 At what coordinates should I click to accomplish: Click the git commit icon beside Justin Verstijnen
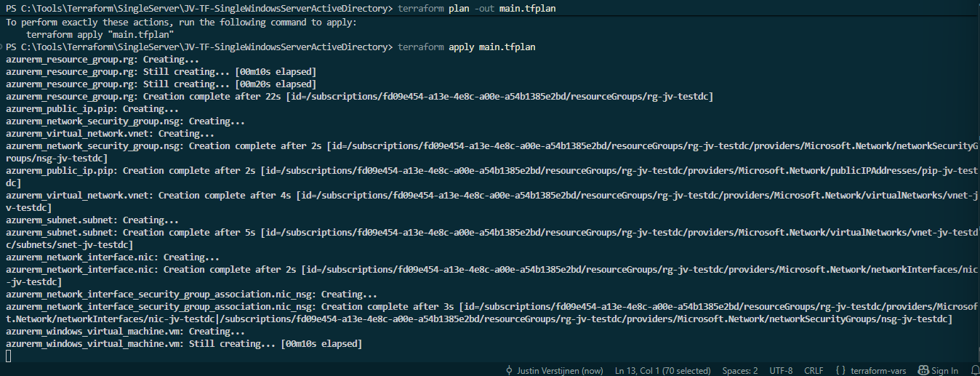(509, 370)
